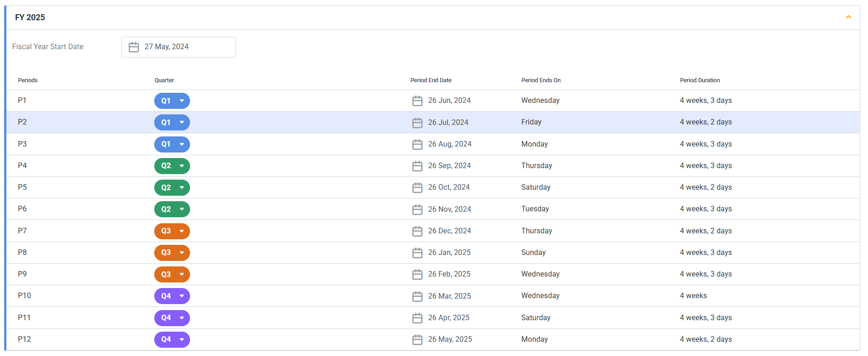Change quarter using Q4 dropdown for P10
The width and height of the screenshot is (868, 356).
[x=172, y=296]
